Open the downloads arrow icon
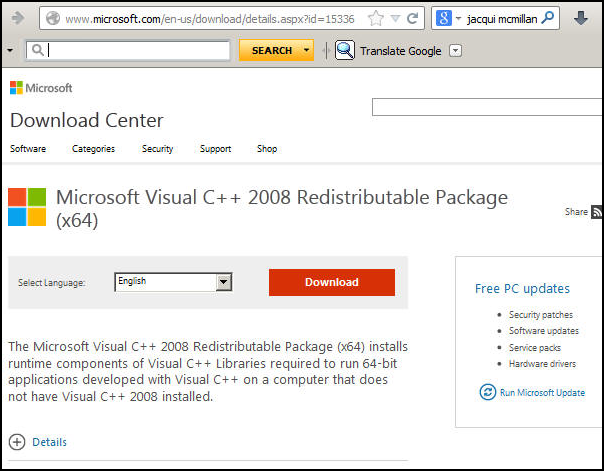604x471 pixels. point(580,19)
